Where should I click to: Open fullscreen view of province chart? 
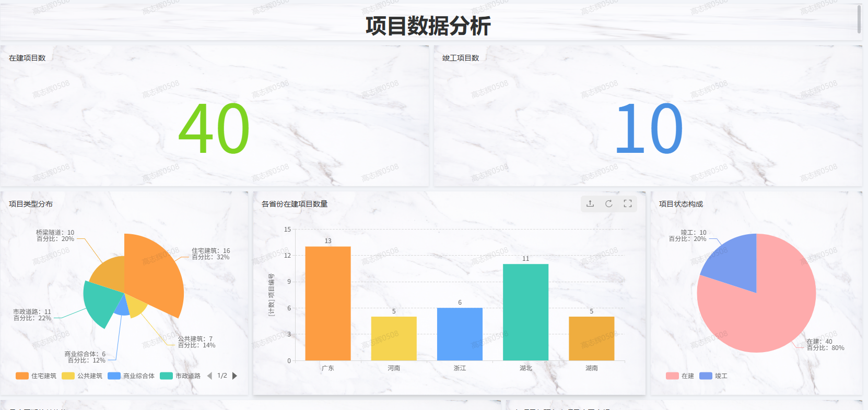point(628,204)
